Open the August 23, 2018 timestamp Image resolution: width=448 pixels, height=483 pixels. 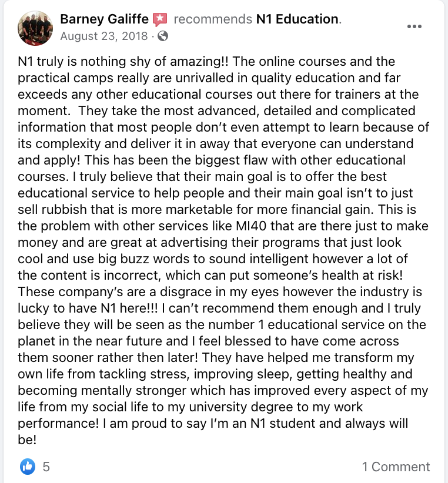click(104, 36)
